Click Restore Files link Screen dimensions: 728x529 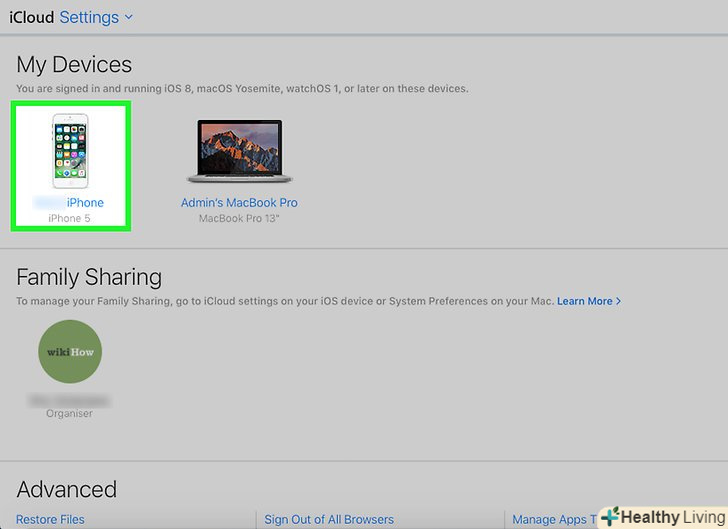click(50, 519)
